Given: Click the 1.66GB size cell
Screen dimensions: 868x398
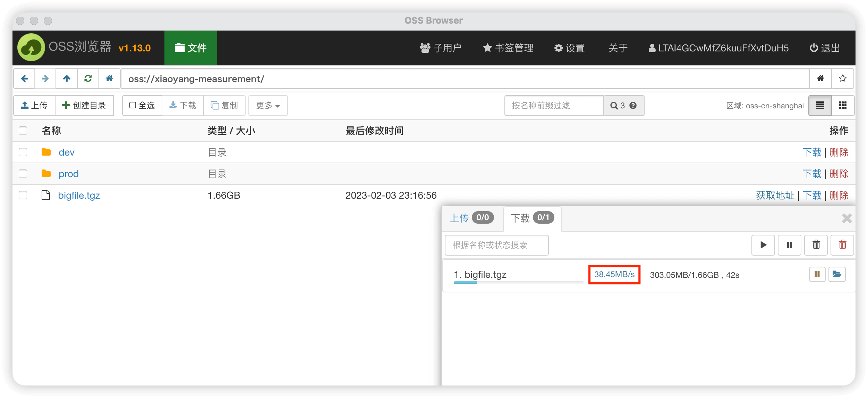Looking at the screenshot, I should [x=224, y=195].
